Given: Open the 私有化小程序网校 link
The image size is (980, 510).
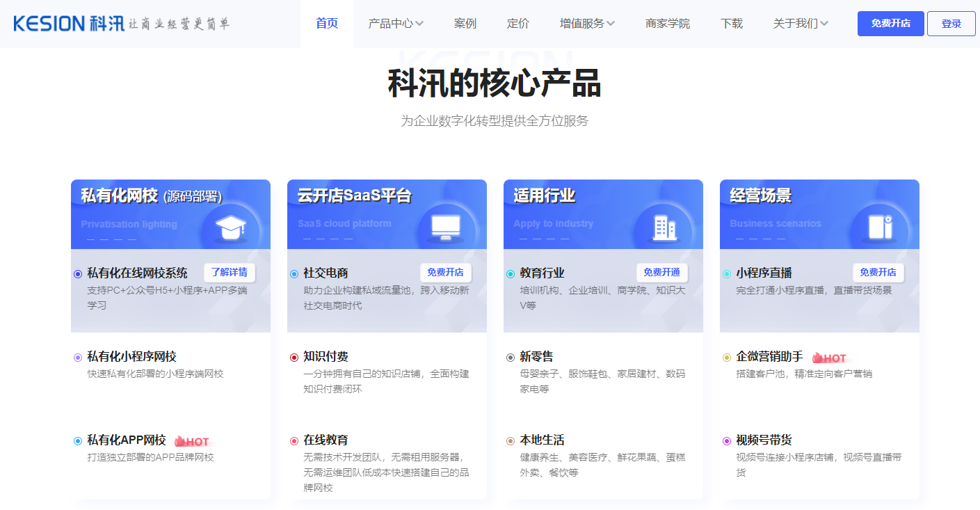Looking at the screenshot, I should pos(131,356).
